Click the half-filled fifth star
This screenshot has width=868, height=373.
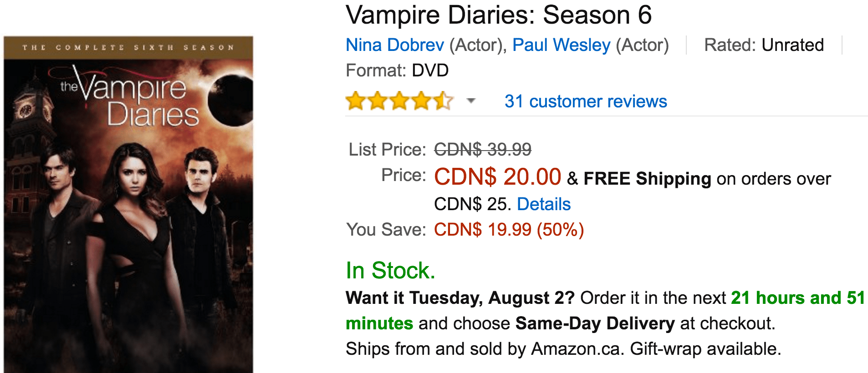(444, 101)
